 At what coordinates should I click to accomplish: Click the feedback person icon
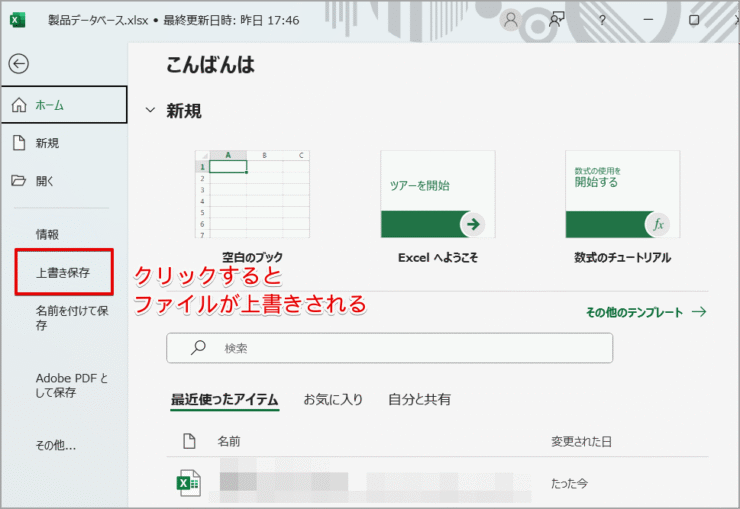[x=556, y=20]
